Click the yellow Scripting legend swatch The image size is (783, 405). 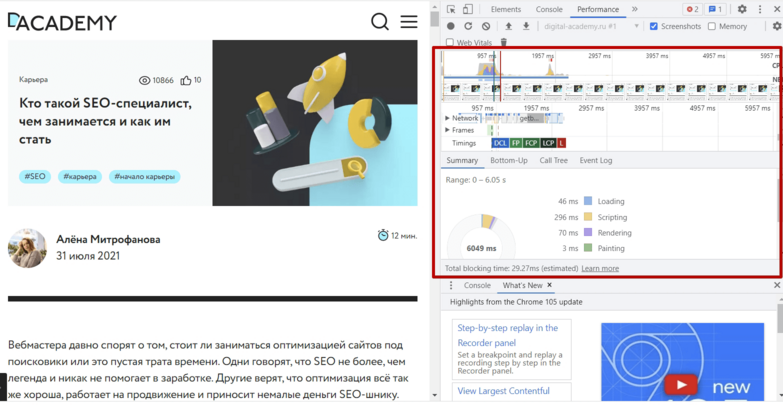[x=588, y=217]
